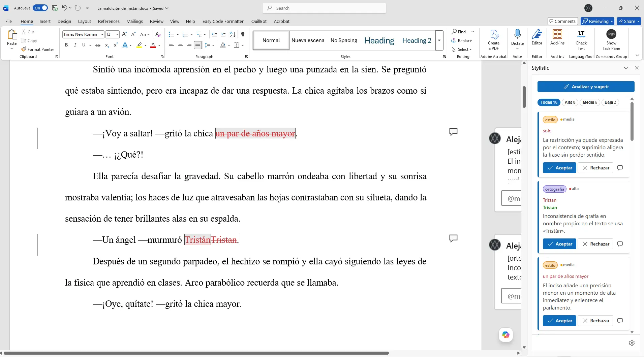Accept 'un par de años mayor' suggestion

pyautogui.click(x=559, y=321)
